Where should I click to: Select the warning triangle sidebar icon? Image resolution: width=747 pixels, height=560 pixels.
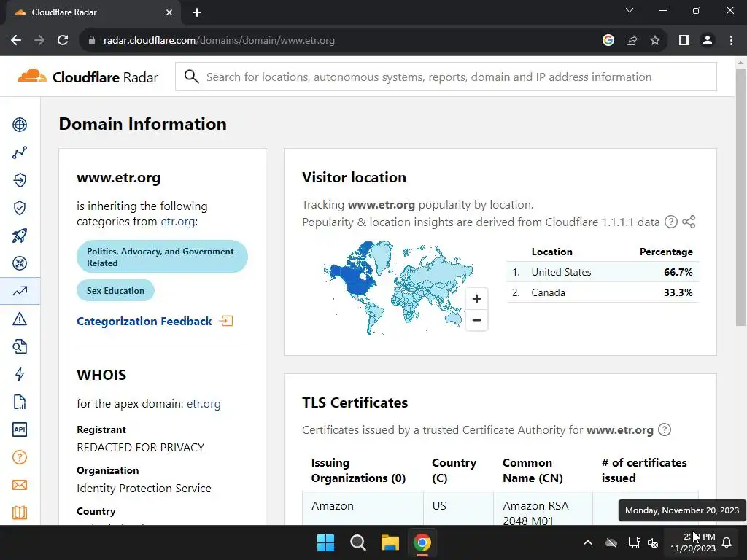[x=20, y=319]
